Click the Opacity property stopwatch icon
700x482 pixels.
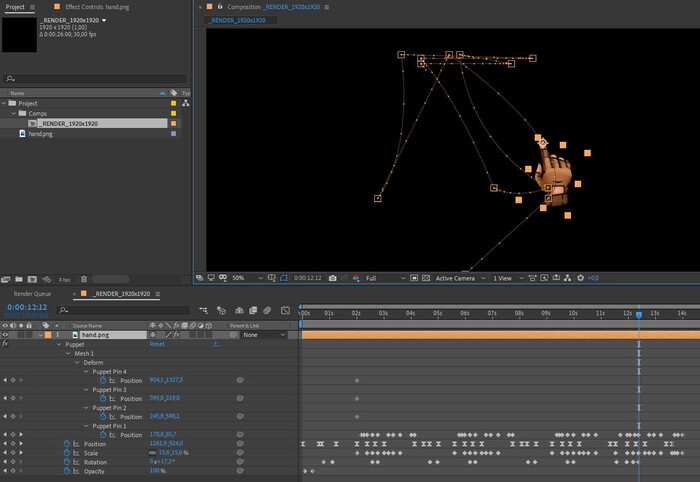pyautogui.click(x=67, y=470)
